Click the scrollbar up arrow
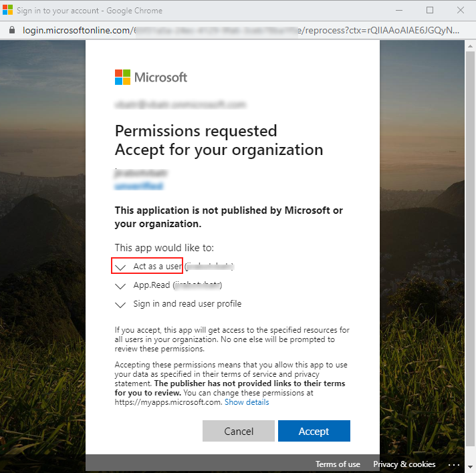476x473 pixels. coord(470,46)
